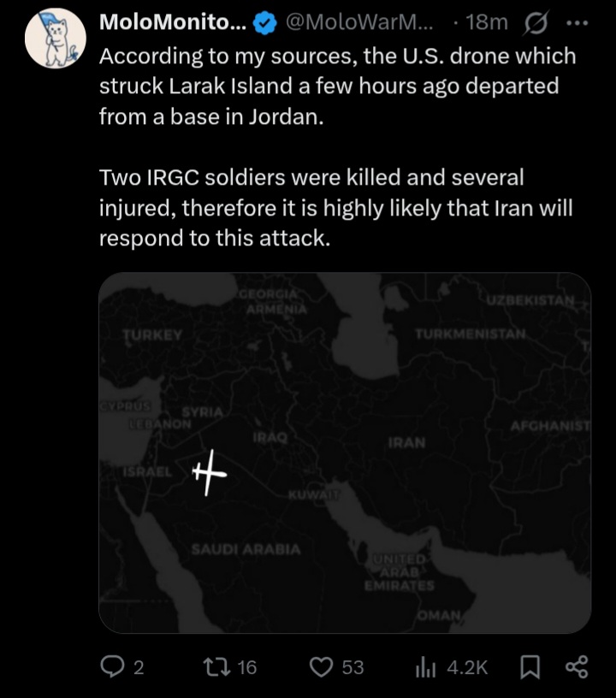Click the repost count 16
This screenshot has height=698, width=616.
[246, 668]
